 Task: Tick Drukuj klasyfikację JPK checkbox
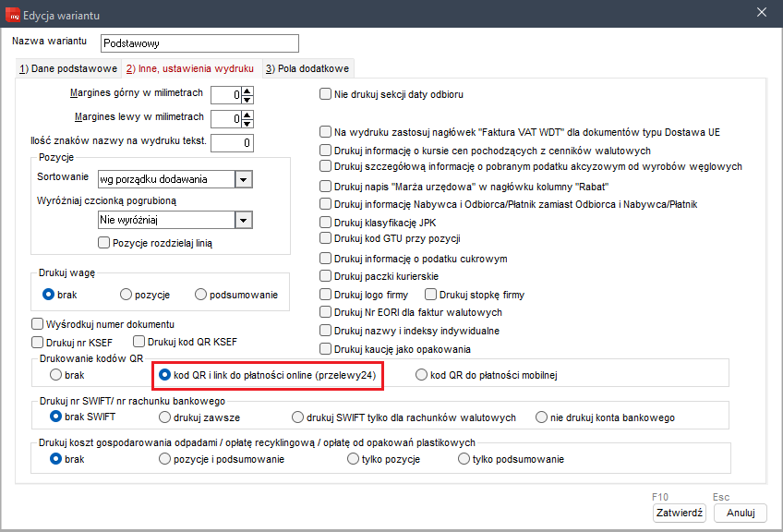click(x=325, y=223)
